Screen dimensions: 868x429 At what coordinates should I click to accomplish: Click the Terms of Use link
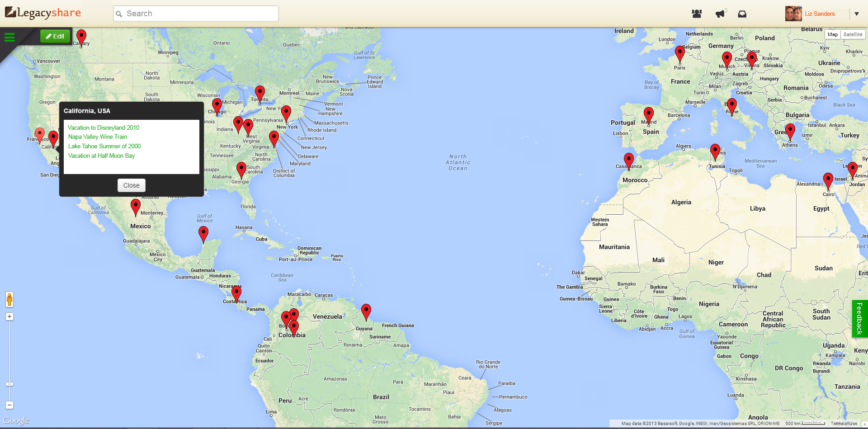(844, 424)
